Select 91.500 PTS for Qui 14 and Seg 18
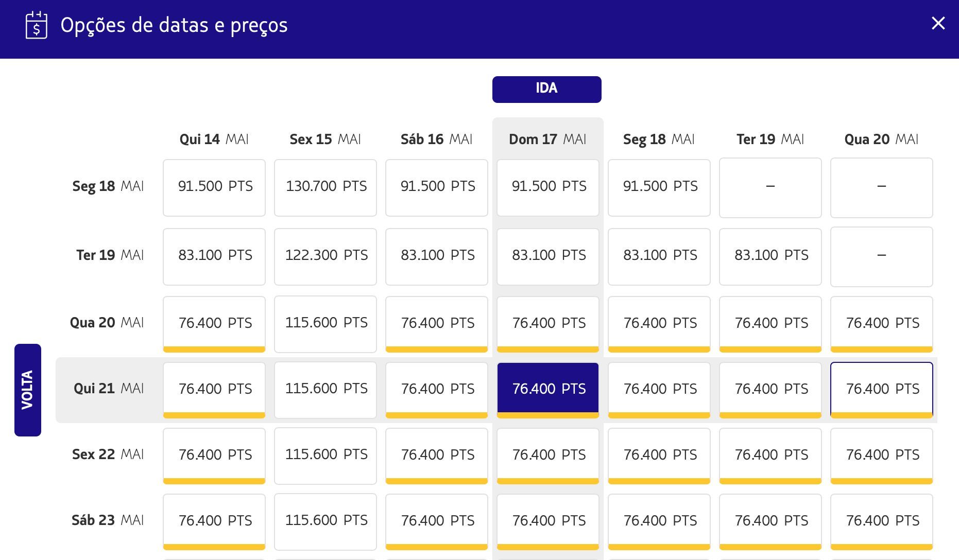 point(214,187)
